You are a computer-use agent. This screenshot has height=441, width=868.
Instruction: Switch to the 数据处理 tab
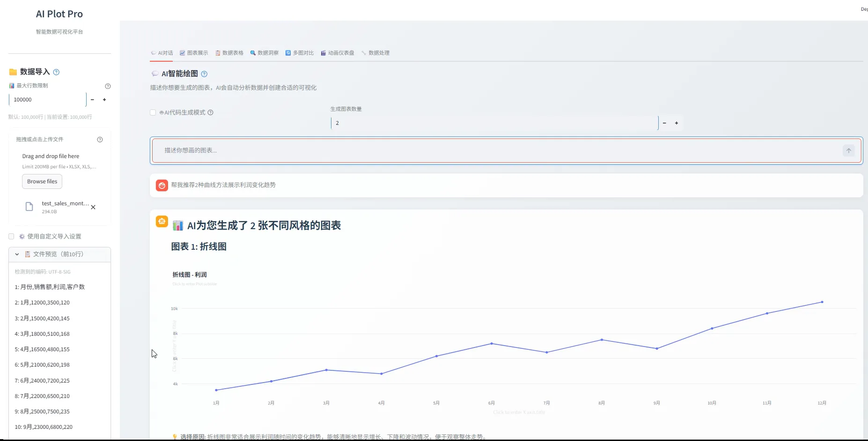(375, 53)
